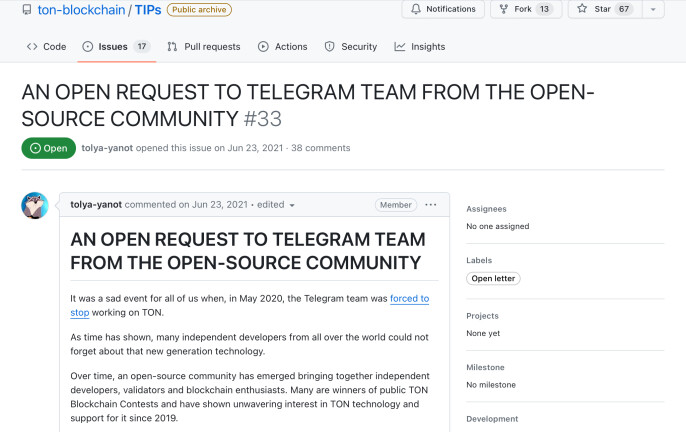Viewport: 686px width, 432px height.
Task: View the Insights tab
Action: [x=420, y=46]
